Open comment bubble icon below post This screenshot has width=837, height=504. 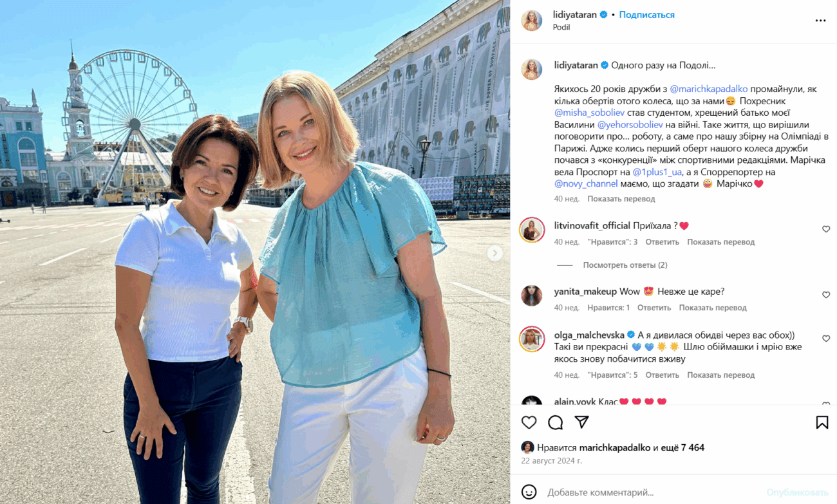(556, 422)
